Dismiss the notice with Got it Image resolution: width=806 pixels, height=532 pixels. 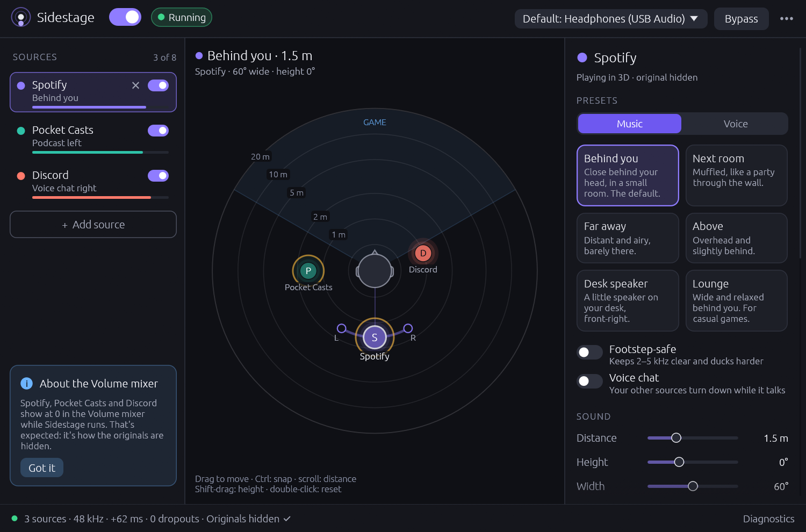click(42, 468)
